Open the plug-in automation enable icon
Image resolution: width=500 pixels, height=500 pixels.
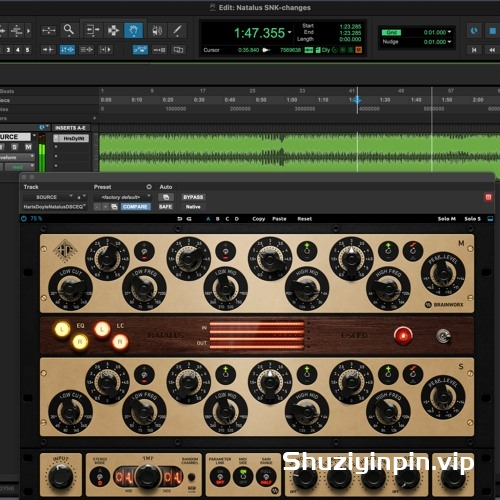[x=166, y=197]
